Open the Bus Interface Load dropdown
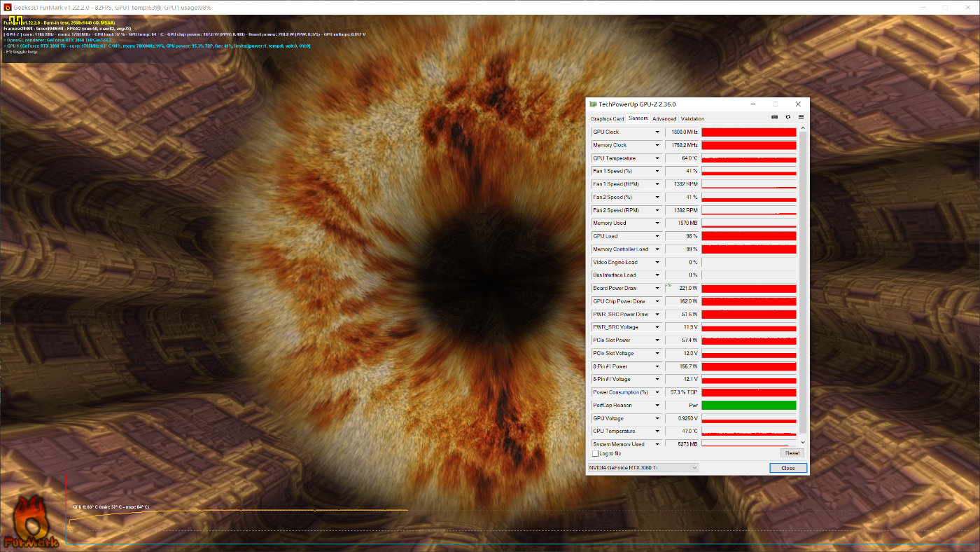The width and height of the screenshot is (980, 552). tap(657, 275)
